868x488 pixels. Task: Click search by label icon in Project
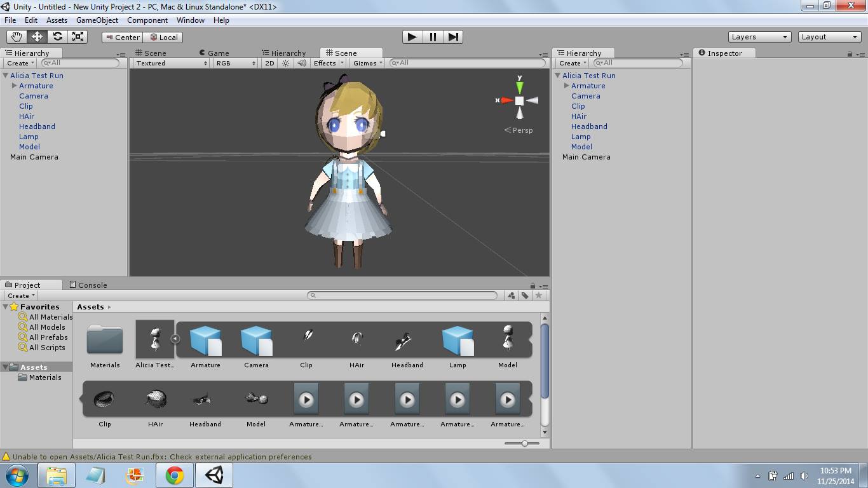point(525,295)
